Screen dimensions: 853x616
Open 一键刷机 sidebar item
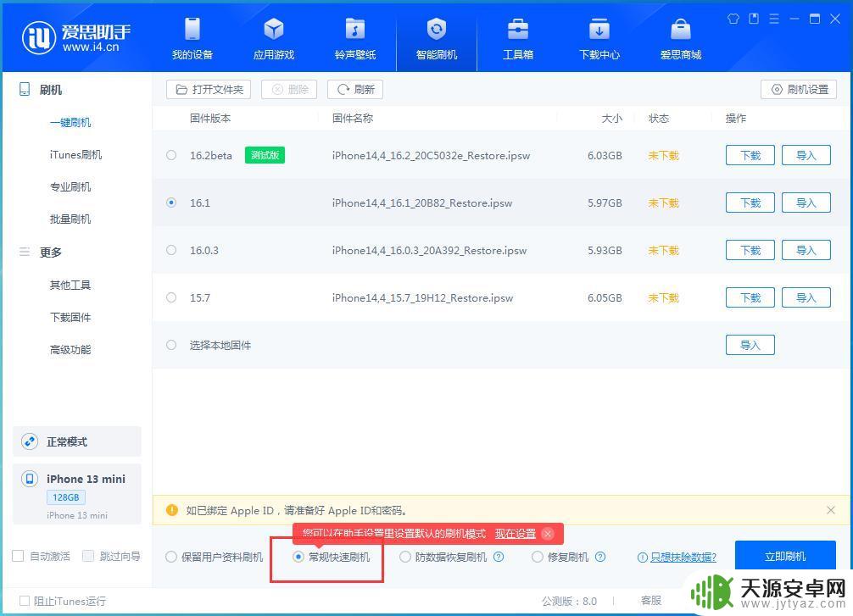(x=70, y=122)
